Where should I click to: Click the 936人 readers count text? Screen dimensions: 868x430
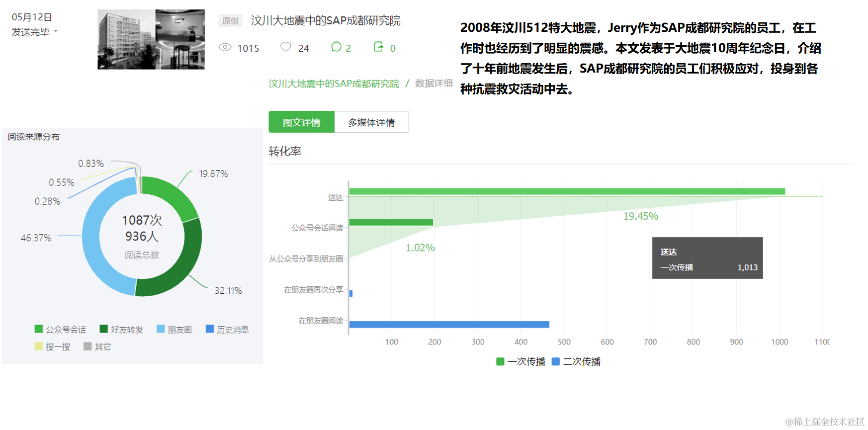click(142, 236)
